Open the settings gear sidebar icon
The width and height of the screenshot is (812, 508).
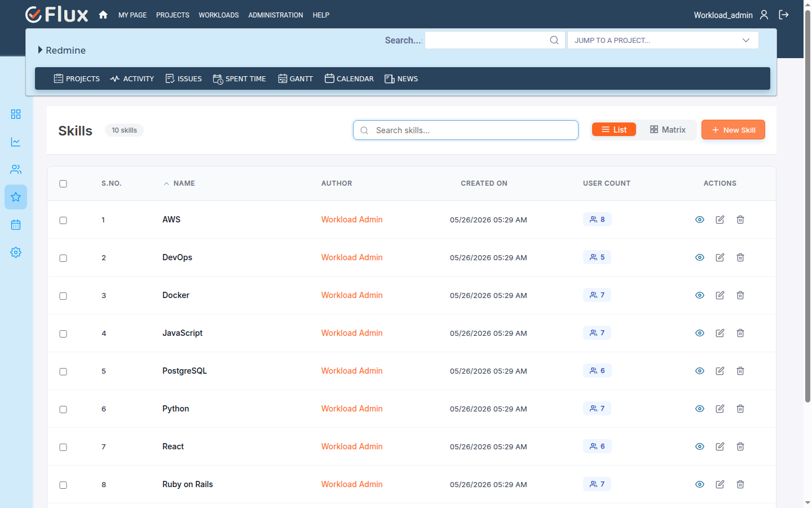click(x=16, y=252)
